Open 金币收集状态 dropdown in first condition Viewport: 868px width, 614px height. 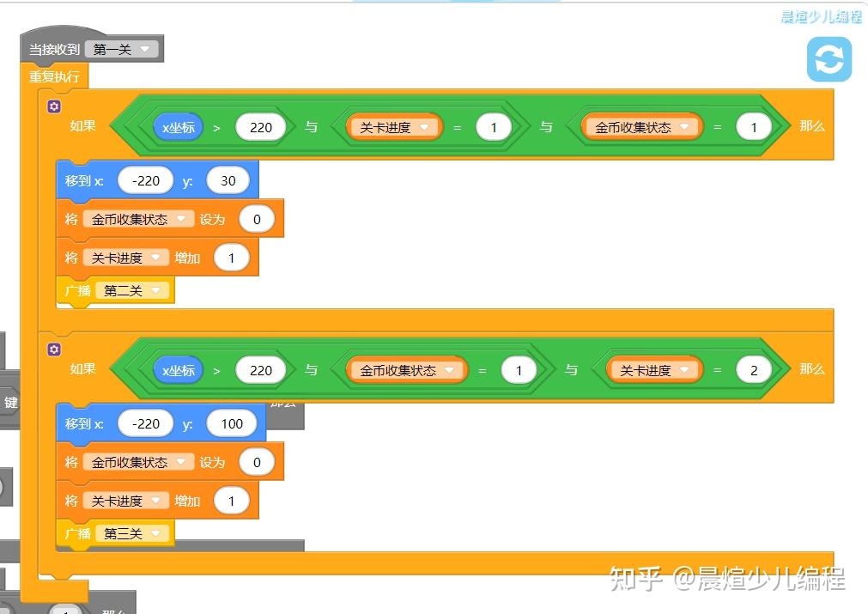(641, 127)
